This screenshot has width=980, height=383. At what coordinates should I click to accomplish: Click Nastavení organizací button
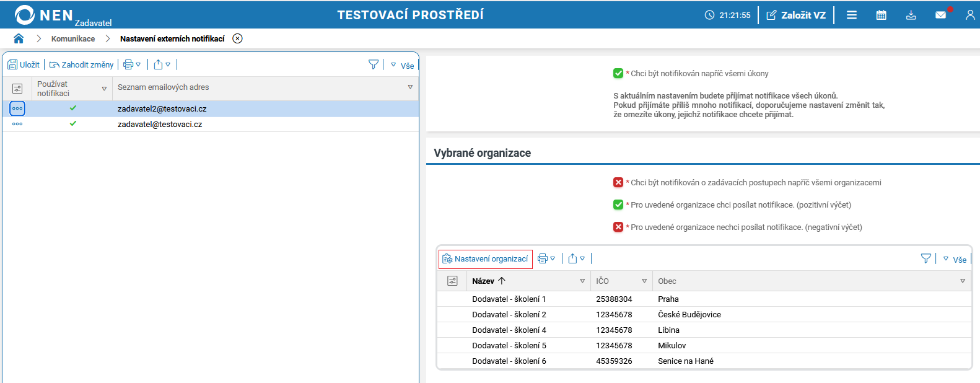[486, 259]
